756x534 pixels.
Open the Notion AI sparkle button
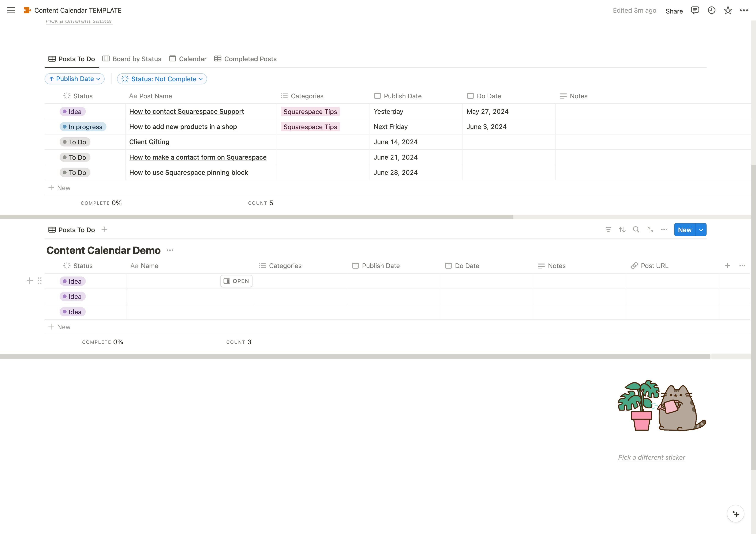click(x=735, y=514)
